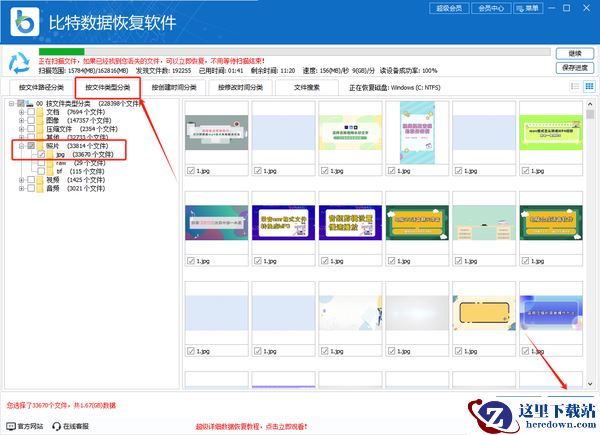This screenshot has height=435, width=600.
Task: Click the blue circular arrows scan icon
Action: 19,63
